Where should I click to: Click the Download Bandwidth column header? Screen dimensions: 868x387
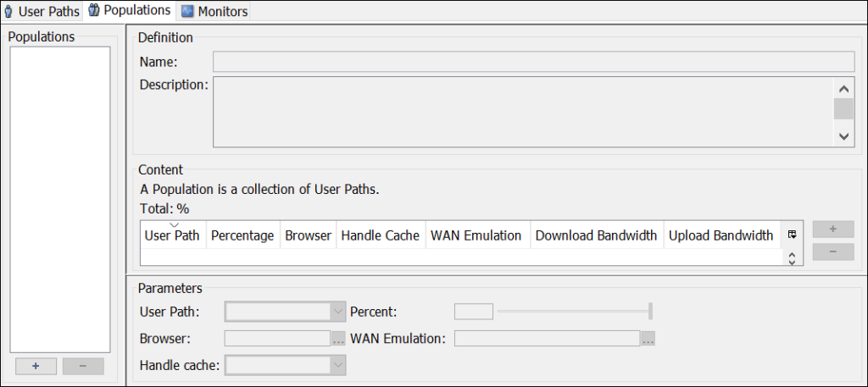(596, 235)
